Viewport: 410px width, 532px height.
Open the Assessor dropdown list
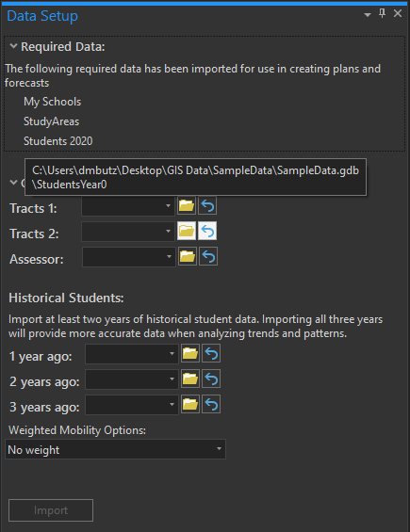coord(129,257)
